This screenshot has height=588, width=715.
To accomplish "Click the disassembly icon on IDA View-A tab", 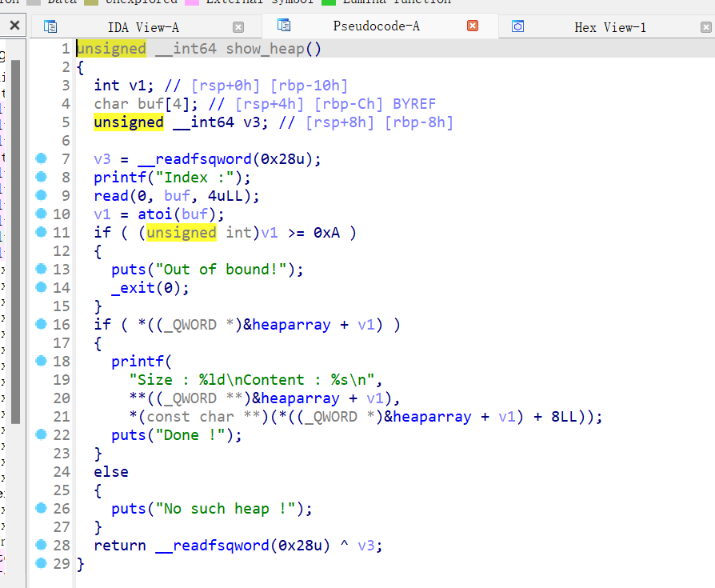I will pos(50,26).
